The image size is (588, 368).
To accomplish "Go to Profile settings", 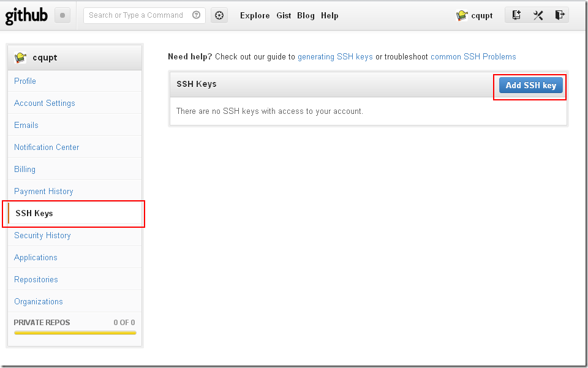I will click(25, 81).
